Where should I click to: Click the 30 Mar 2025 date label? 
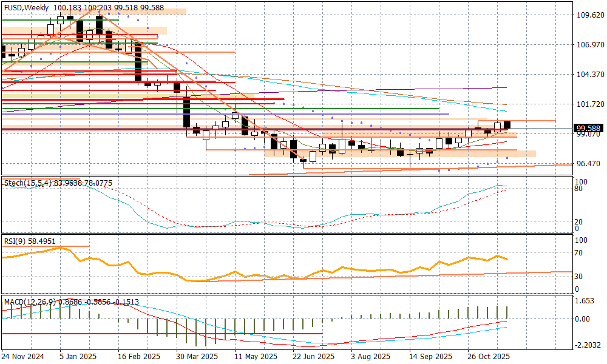197,356
